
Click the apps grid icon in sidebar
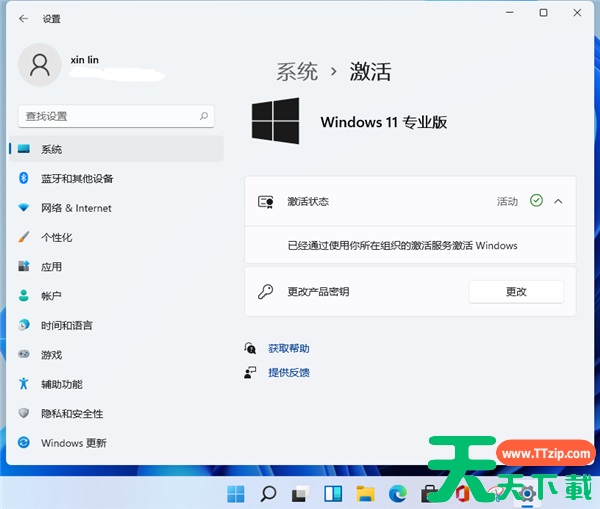[x=24, y=266]
